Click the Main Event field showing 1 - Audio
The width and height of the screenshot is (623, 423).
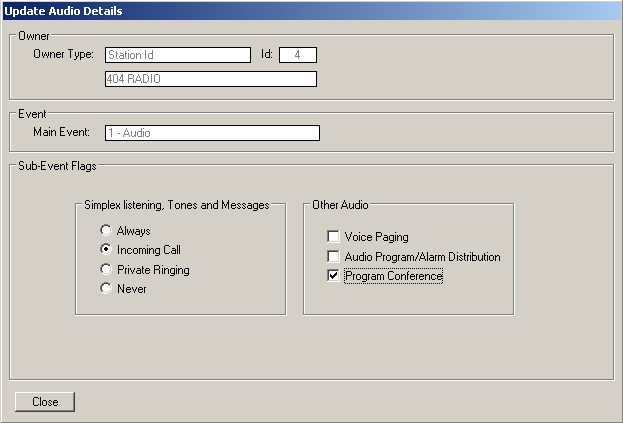point(212,133)
